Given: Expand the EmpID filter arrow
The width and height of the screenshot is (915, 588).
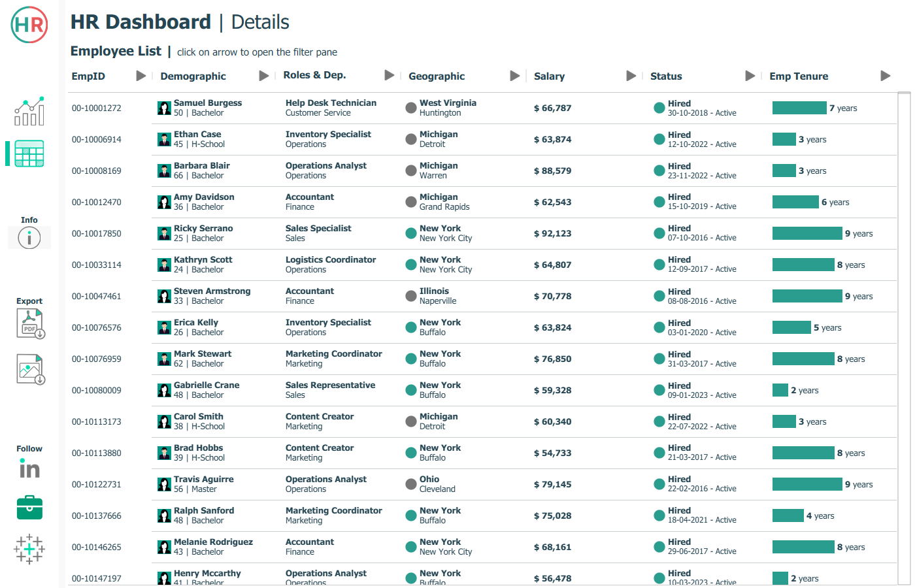Looking at the screenshot, I should click(141, 76).
